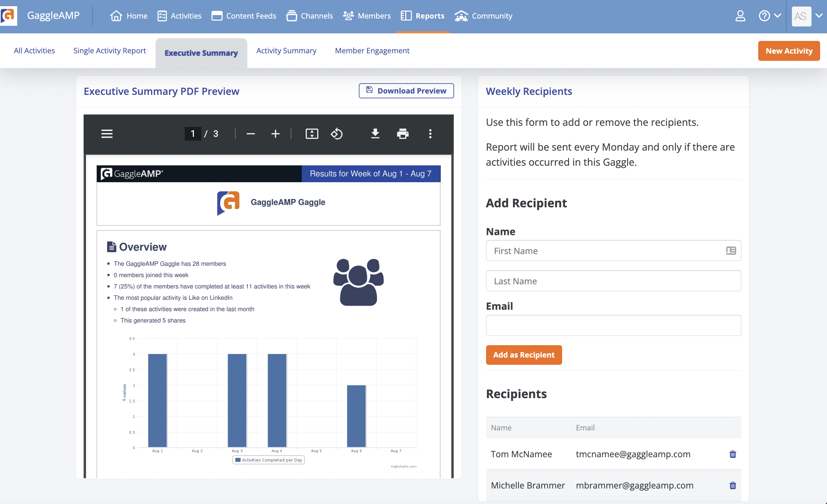This screenshot has height=504, width=827.
Task: Open the user profile icon
Action: (740, 16)
